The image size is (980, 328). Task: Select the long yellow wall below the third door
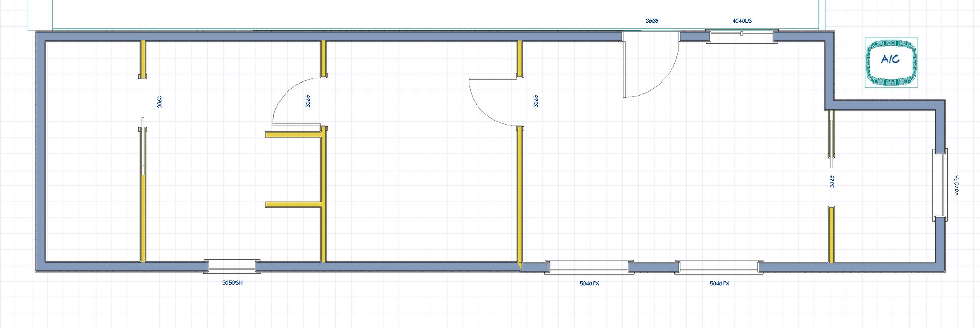point(519,194)
